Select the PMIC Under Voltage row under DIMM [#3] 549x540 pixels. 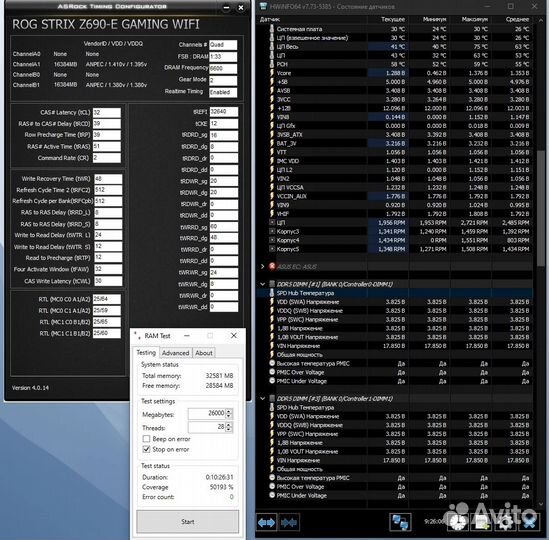coord(395,496)
